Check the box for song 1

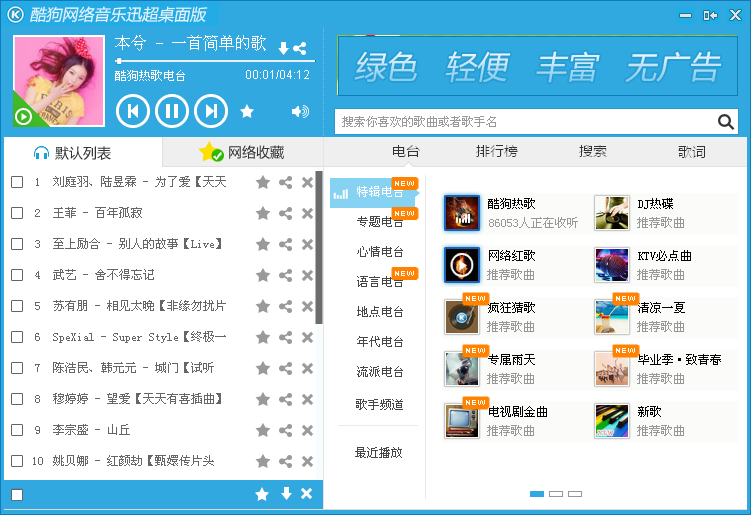(17, 182)
